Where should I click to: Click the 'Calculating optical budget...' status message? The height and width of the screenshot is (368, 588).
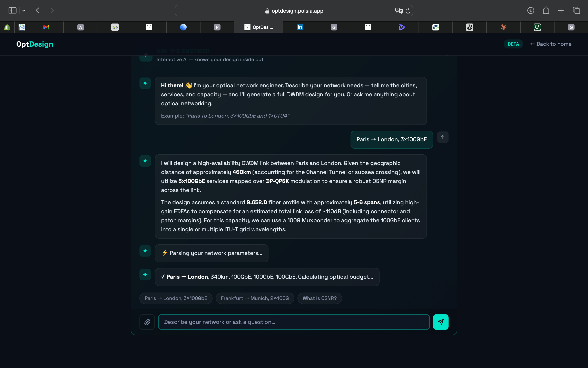coord(267,277)
